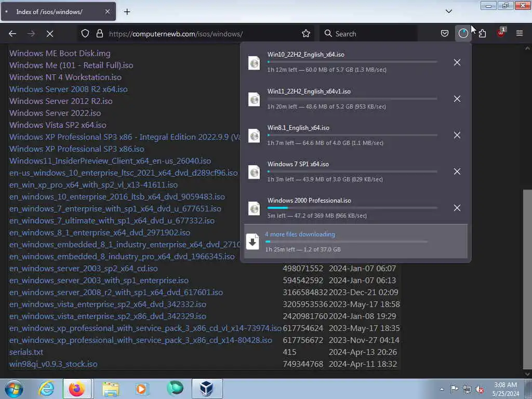
Task: Download Windows Server 2022.iso
Action: point(55,113)
